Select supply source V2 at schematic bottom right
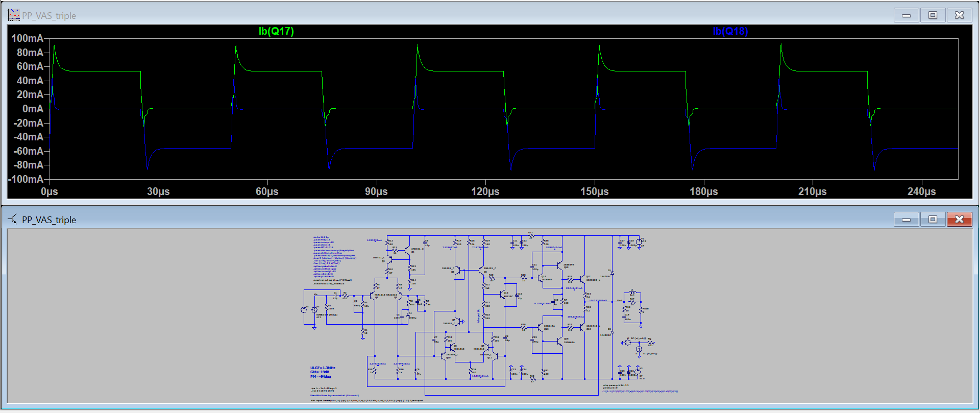This screenshot has height=413, width=980. [637, 373]
